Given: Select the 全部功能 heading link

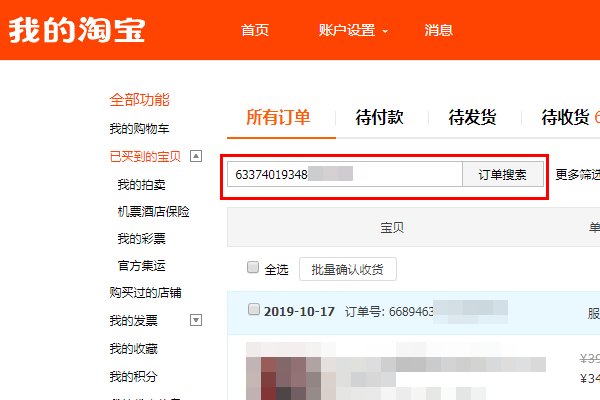Looking at the screenshot, I should click(139, 100).
